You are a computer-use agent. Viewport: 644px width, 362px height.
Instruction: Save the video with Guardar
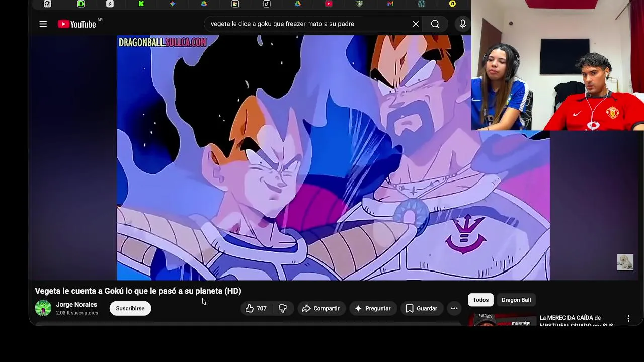tap(421, 308)
